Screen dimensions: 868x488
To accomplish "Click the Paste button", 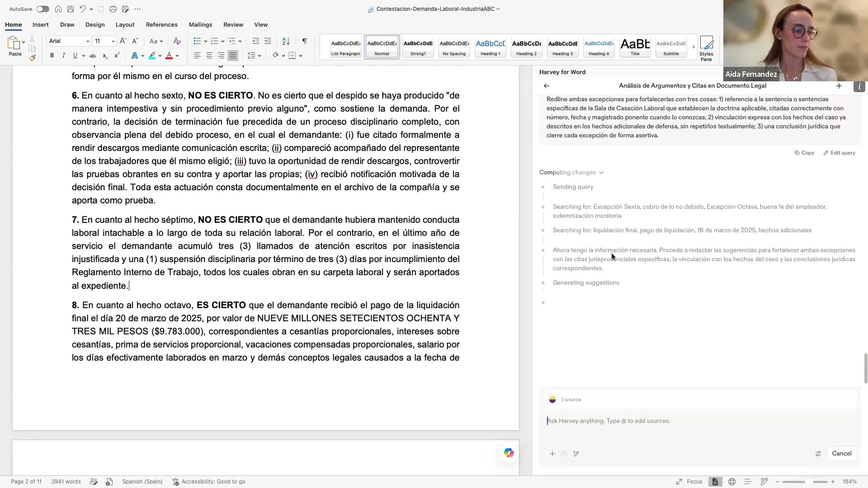I will click(x=15, y=46).
